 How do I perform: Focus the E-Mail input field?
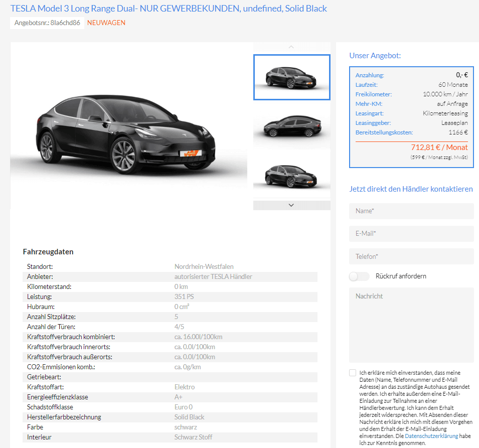coord(411,234)
